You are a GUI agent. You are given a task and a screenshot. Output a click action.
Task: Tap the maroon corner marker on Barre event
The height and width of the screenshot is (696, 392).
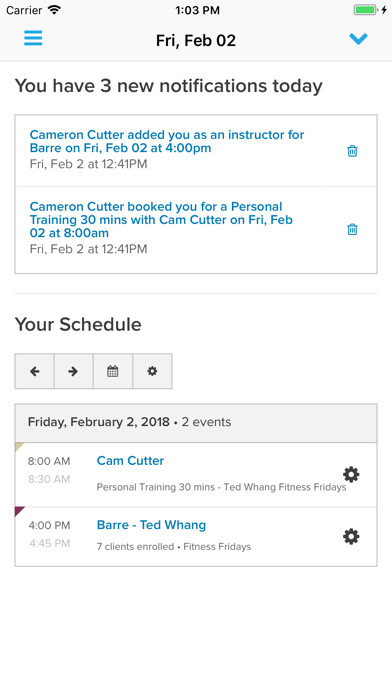click(x=19, y=510)
